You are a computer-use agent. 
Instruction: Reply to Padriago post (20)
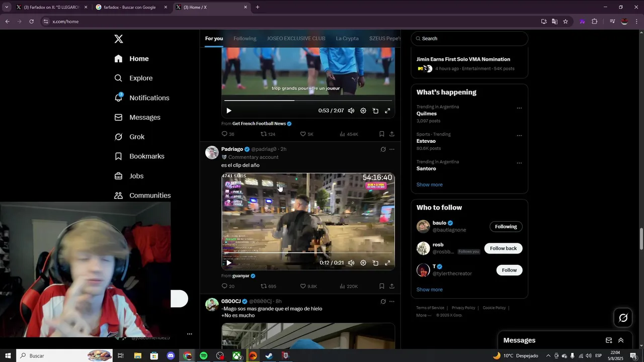[228, 286]
